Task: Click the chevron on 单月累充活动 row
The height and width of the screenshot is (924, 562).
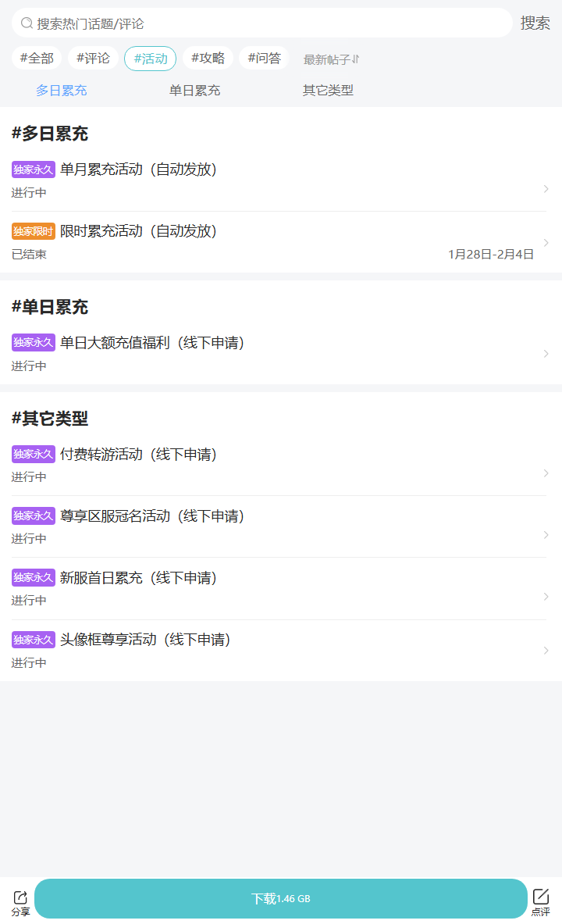Action: click(546, 188)
